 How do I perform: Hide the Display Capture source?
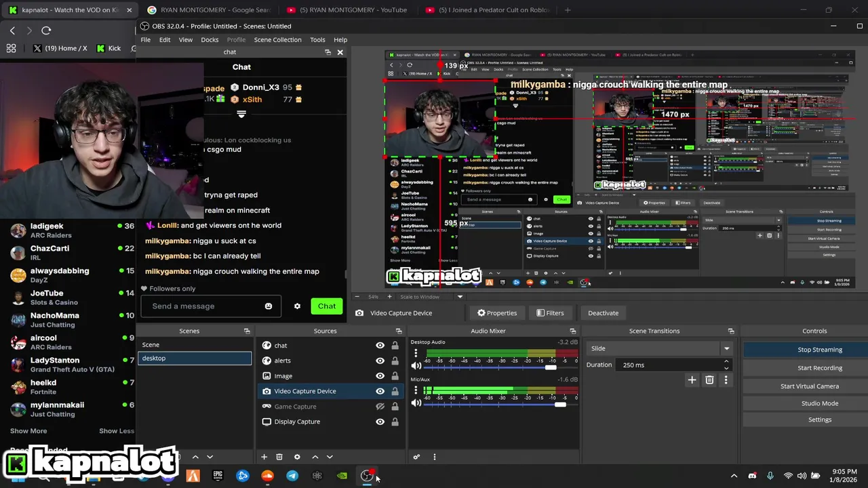click(380, 422)
